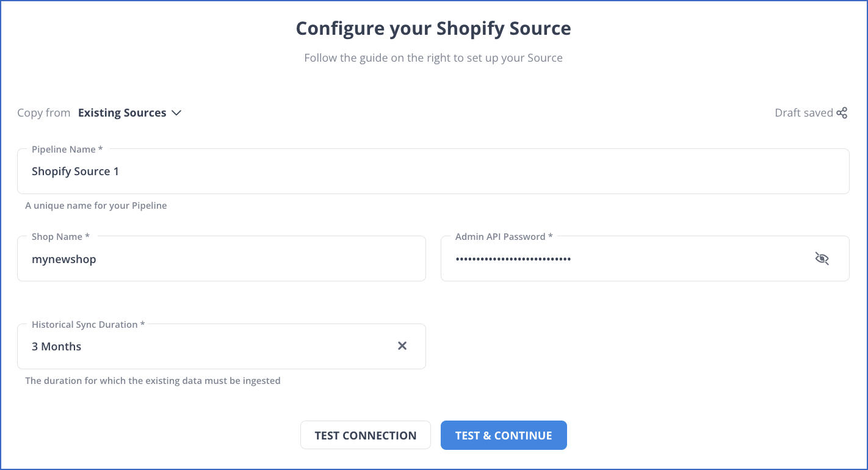Click the Copy from label
The width and height of the screenshot is (868, 470).
click(43, 112)
